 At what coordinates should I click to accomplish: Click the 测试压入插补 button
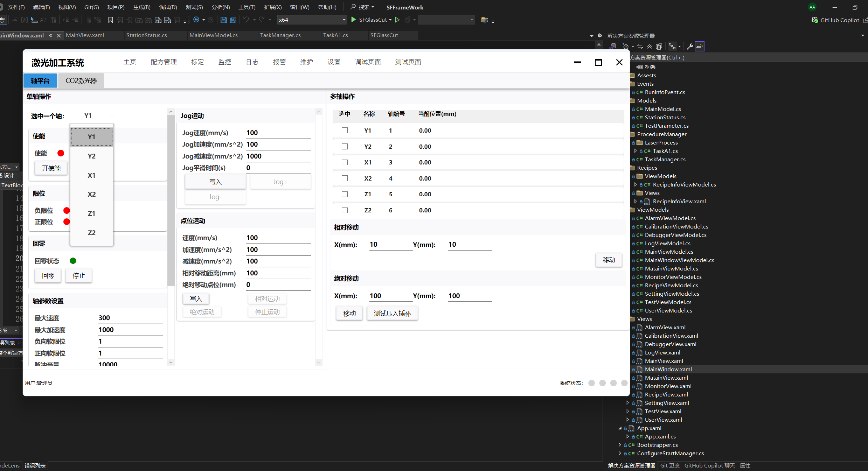[392, 314]
